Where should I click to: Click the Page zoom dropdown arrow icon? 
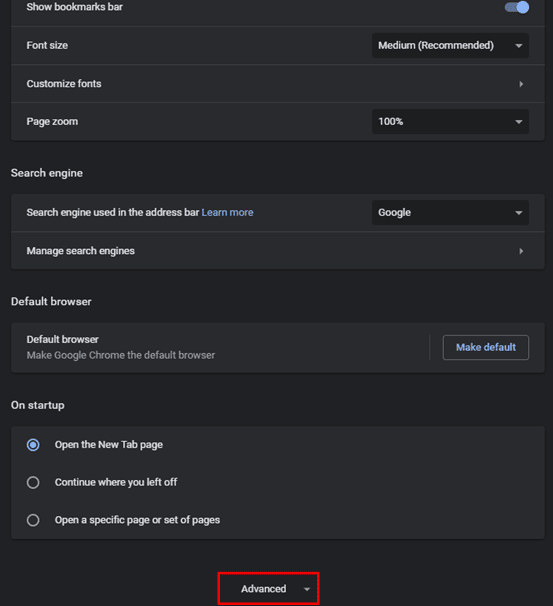tap(519, 122)
